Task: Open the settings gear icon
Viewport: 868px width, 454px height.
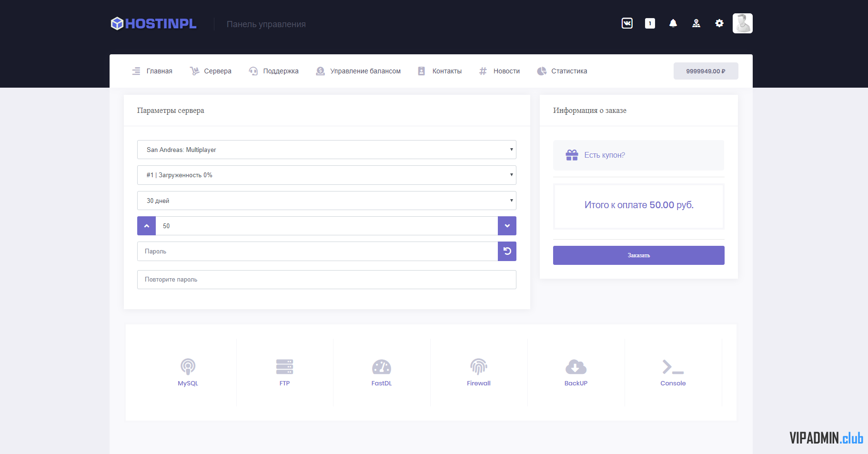Action: pyautogui.click(x=719, y=23)
